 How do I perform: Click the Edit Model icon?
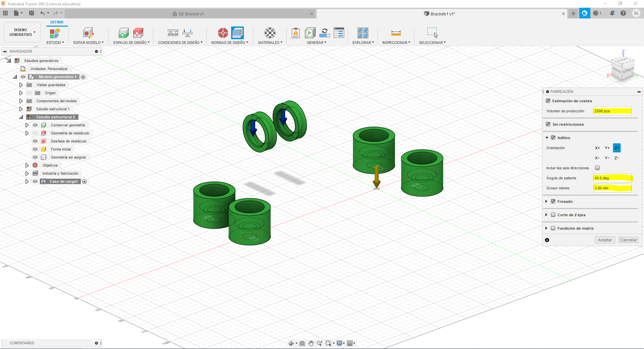click(88, 33)
